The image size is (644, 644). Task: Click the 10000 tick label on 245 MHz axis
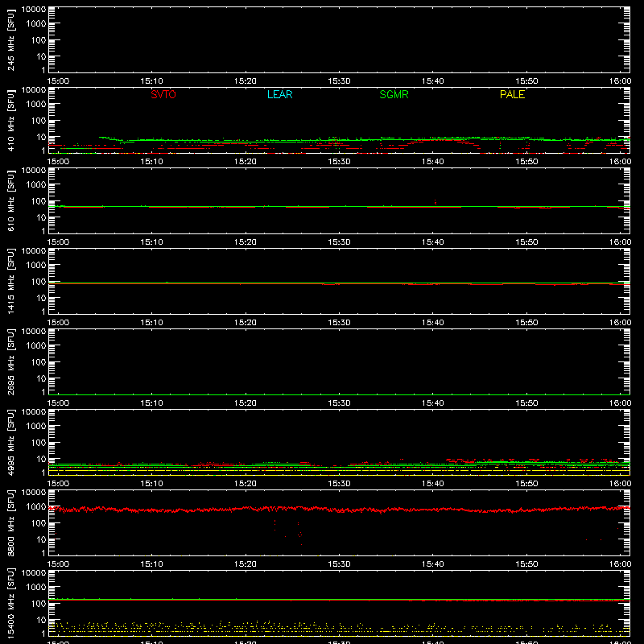34,10
